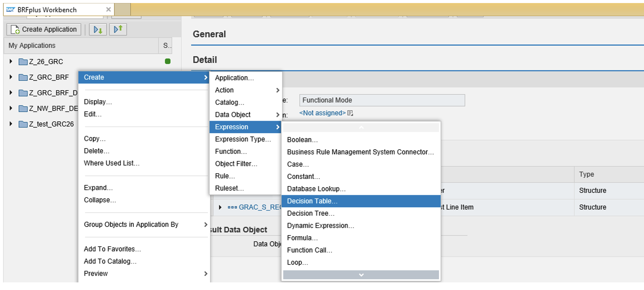Click the Create Application button
Viewport: 644px width, 290px height.
pos(44,29)
